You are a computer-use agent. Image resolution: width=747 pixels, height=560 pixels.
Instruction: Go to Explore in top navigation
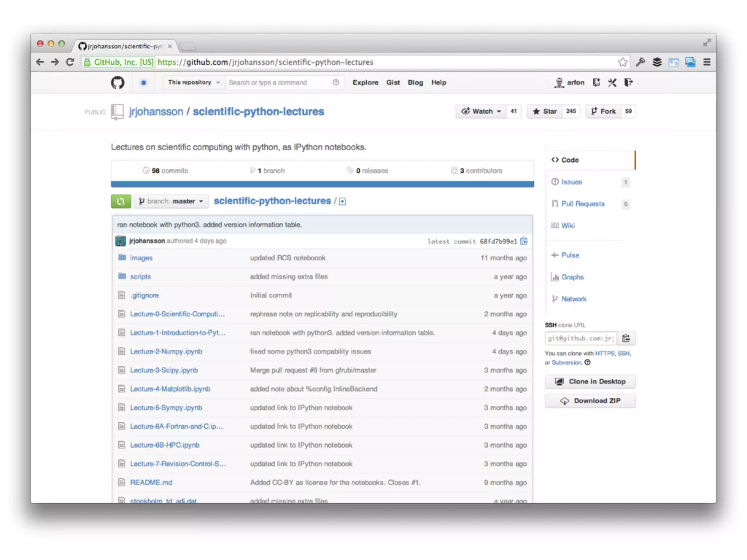pyautogui.click(x=365, y=82)
